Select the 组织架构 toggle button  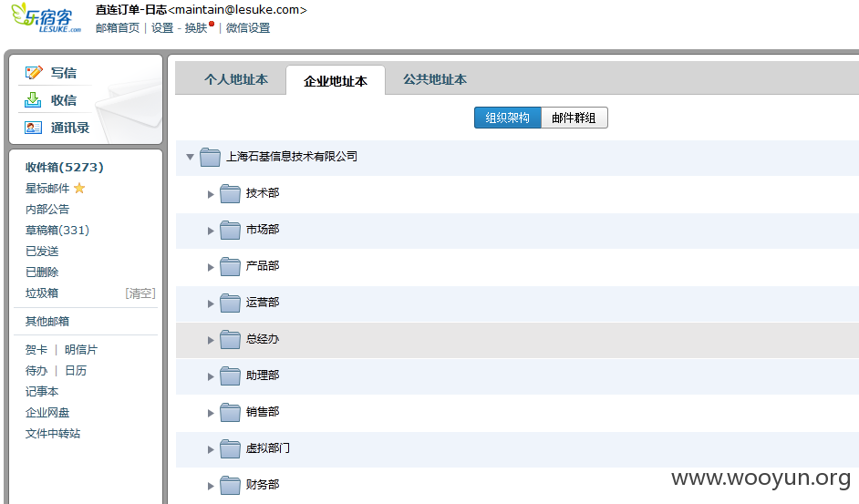507,118
